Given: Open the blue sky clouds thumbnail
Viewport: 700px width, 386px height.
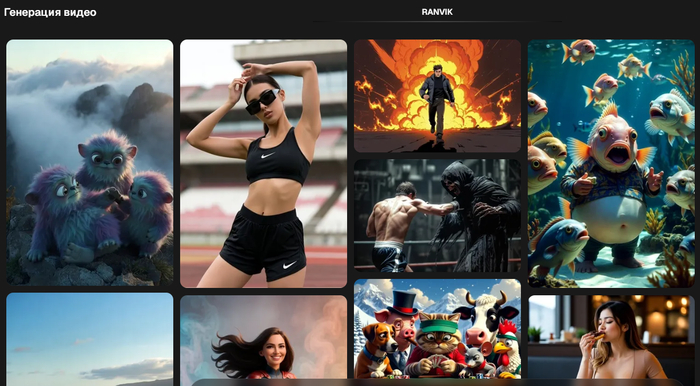Looking at the screenshot, I should (x=90, y=339).
